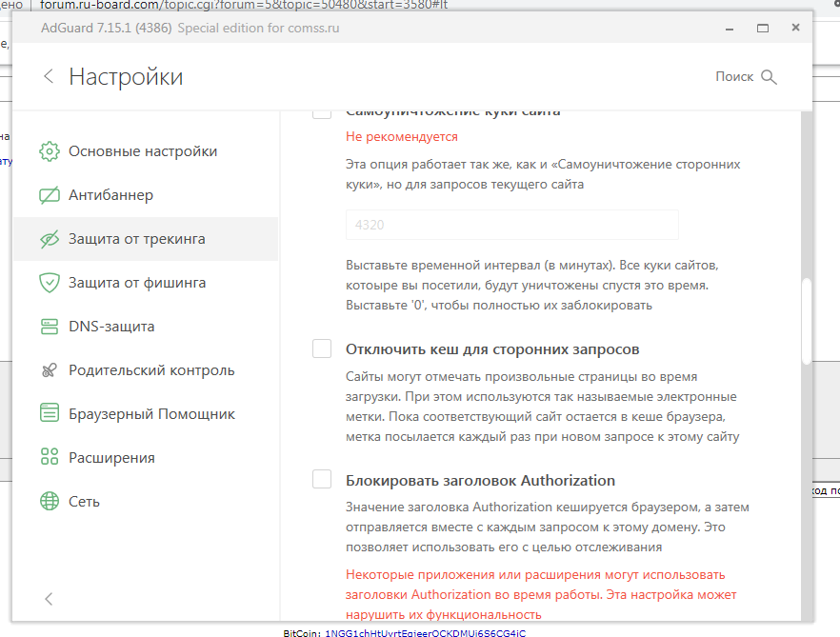
Task: Toggle the Самоуничтожение куки сайта checkbox
Action: (x=322, y=114)
